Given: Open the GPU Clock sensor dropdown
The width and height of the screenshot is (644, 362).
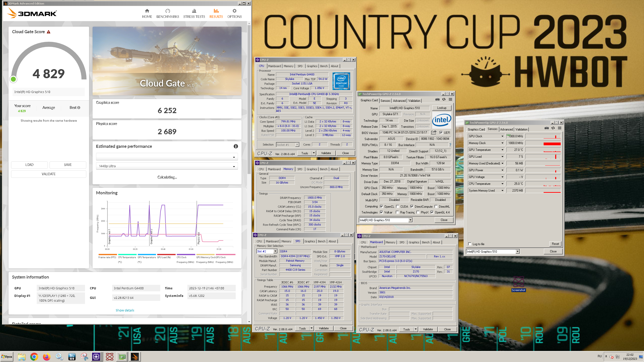Looking at the screenshot, I should point(502,136).
